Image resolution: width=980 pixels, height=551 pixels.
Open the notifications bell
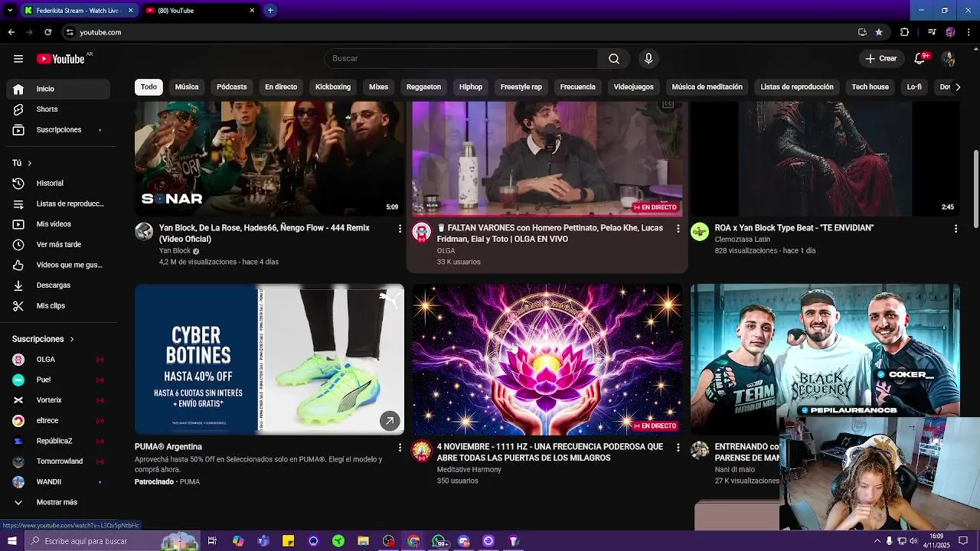[921, 59]
